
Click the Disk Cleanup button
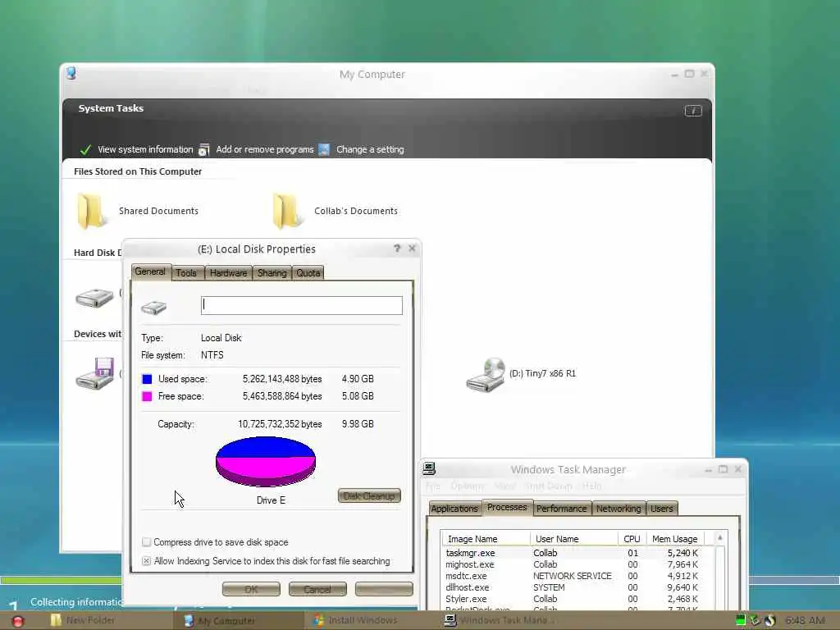[x=369, y=496]
